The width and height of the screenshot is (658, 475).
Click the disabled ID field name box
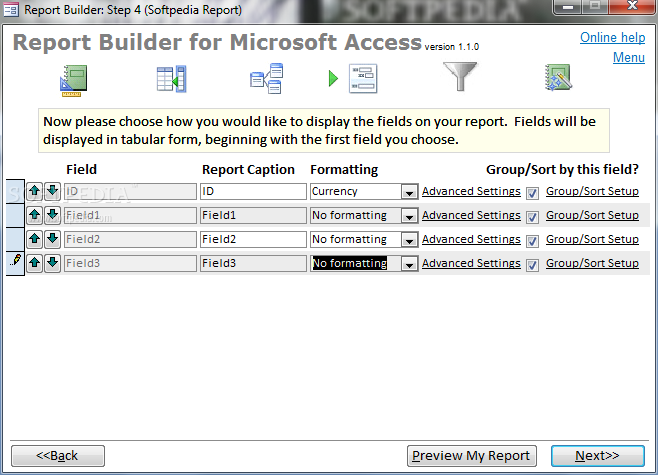coord(130,191)
